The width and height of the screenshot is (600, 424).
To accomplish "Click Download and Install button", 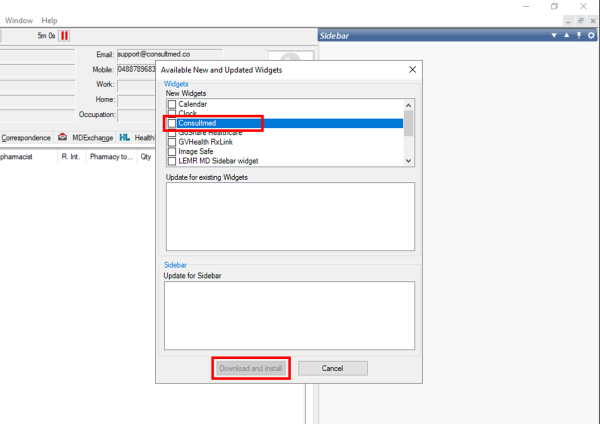I will (x=251, y=368).
